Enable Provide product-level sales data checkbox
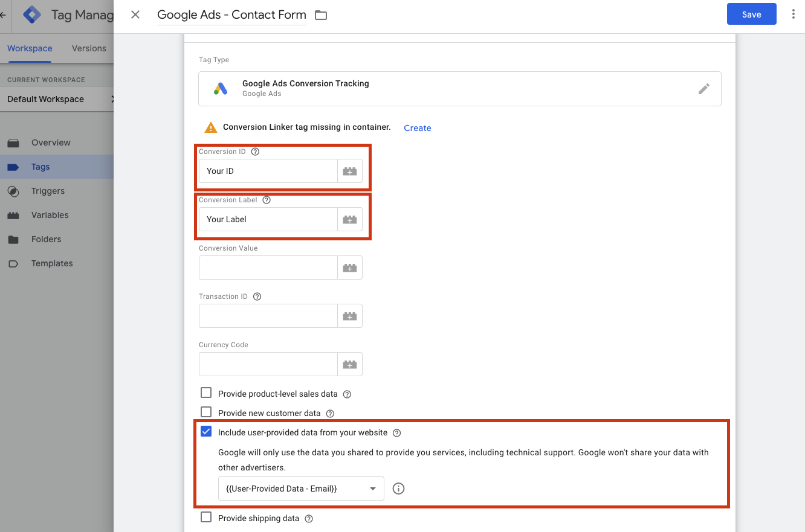Screen dimensions: 805x532 click(x=206, y=393)
